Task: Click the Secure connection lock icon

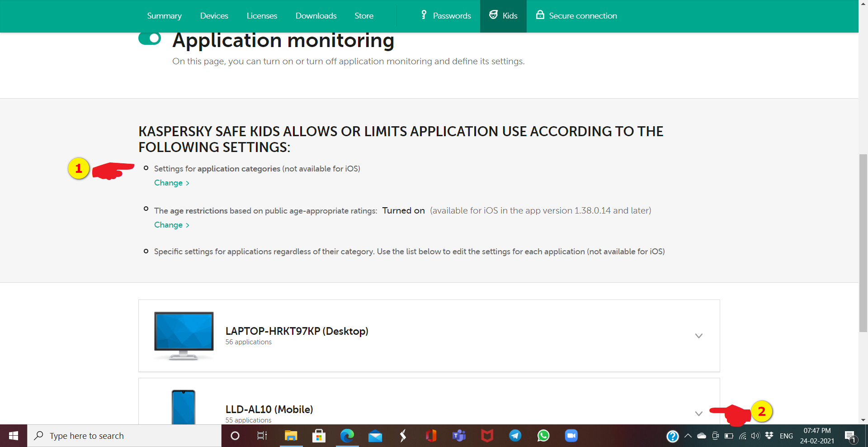Action: (x=540, y=15)
